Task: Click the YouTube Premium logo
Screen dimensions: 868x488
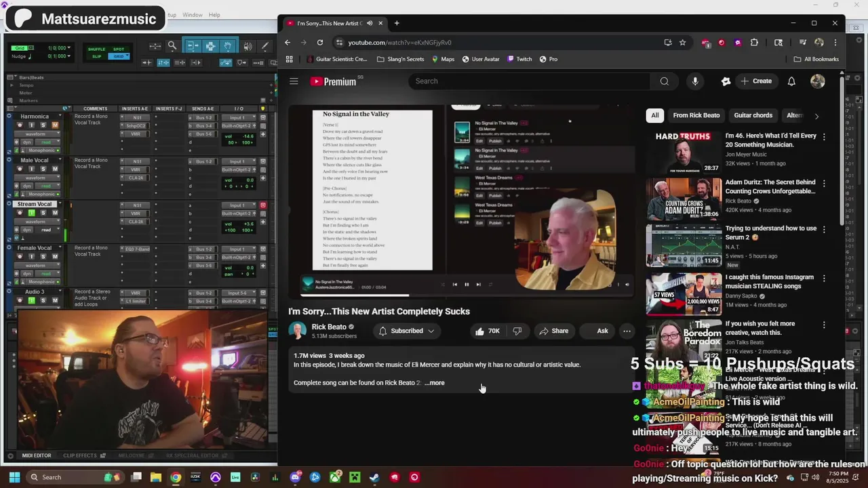Action: (x=334, y=81)
